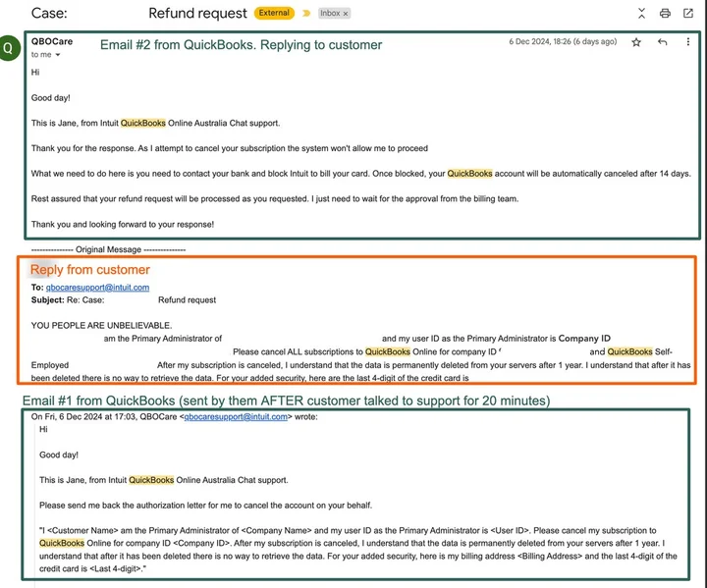Click the QBOCare sender avatar
Viewport: 707px width, 588px height.
pos(11,48)
